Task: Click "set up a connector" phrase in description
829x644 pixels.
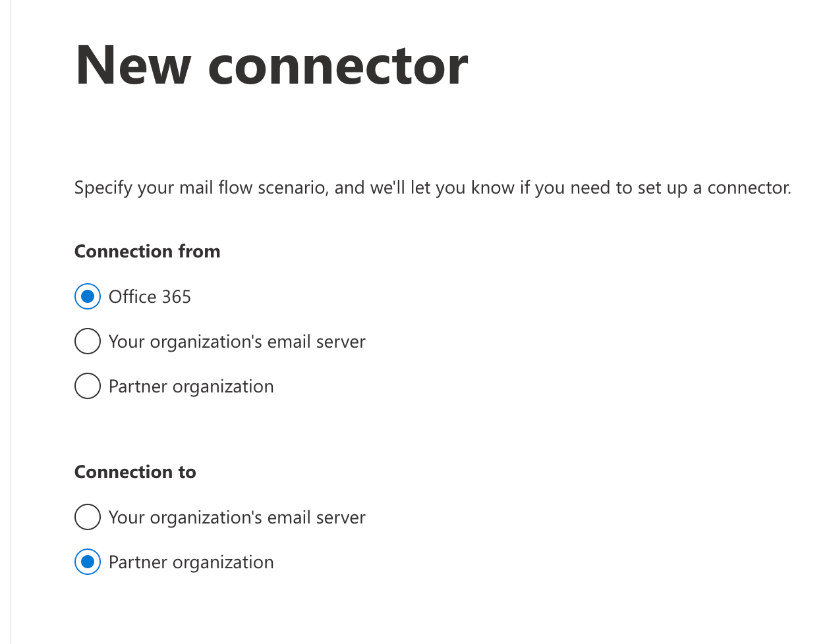Action: [x=714, y=188]
